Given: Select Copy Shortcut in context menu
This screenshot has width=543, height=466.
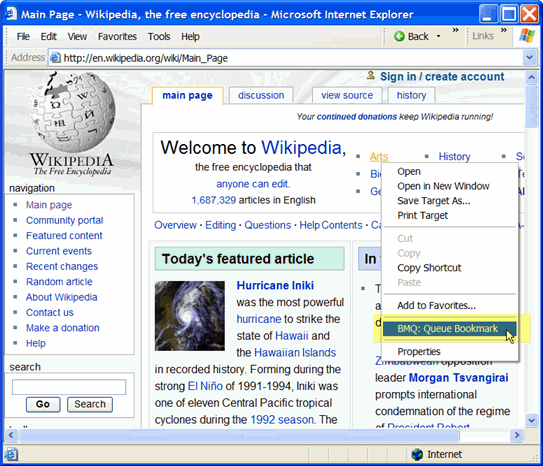Looking at the screenshot, I should coord(429,268).
